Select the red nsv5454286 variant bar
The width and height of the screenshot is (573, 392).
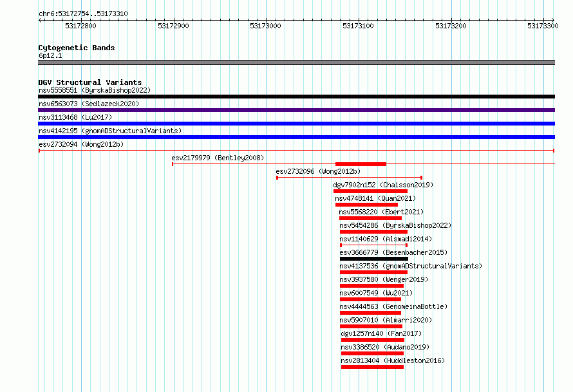(373, 232)
